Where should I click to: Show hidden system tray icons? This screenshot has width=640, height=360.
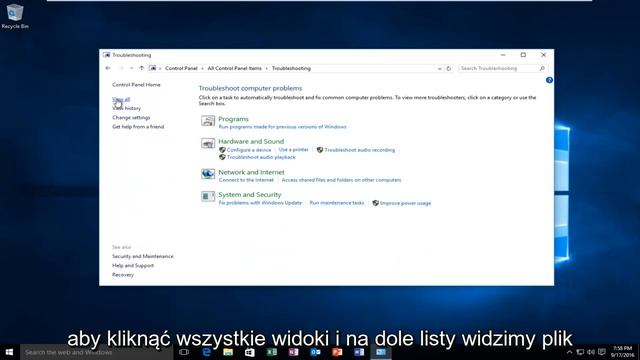(x=569, y=352)
